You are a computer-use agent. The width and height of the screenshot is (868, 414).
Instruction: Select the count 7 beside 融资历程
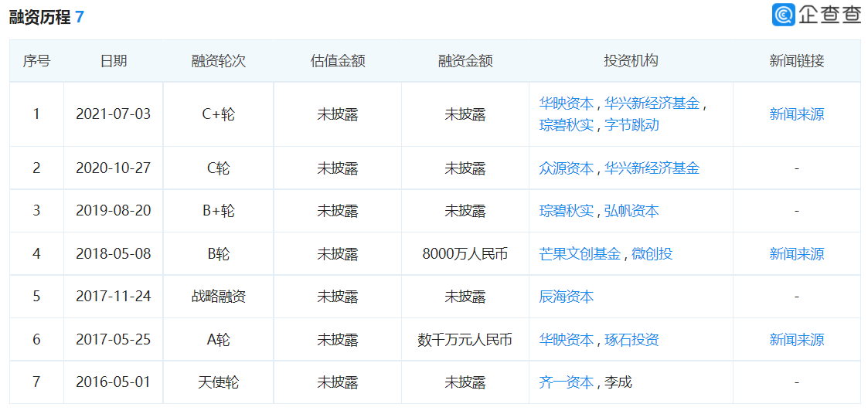[x=80, y=17]
